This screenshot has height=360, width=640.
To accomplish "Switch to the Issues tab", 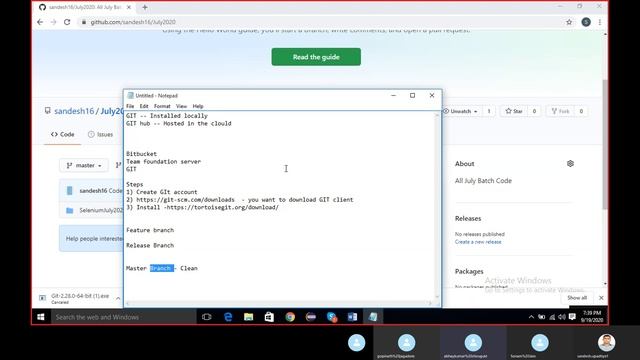I will pos(100,134).
